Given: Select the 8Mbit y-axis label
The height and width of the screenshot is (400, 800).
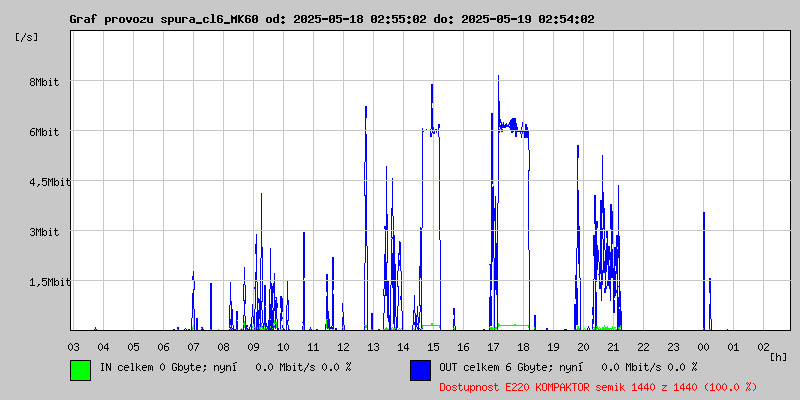Looking at the screenshot, I should pyautogui.click(x=44, y=82).
